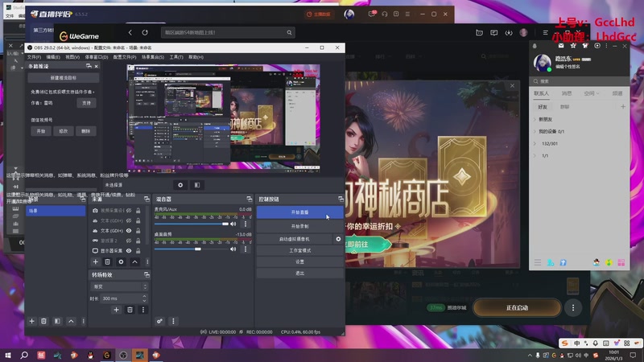Open launch options beside 正在启动
The width and height of the screenshot is (644, 362).
coord(573,308)
